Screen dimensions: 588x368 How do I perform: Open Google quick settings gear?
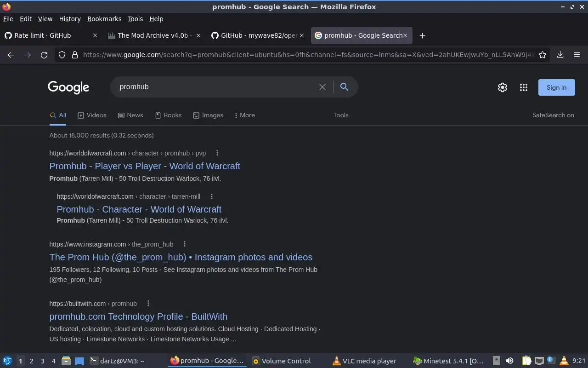[503, 87]
